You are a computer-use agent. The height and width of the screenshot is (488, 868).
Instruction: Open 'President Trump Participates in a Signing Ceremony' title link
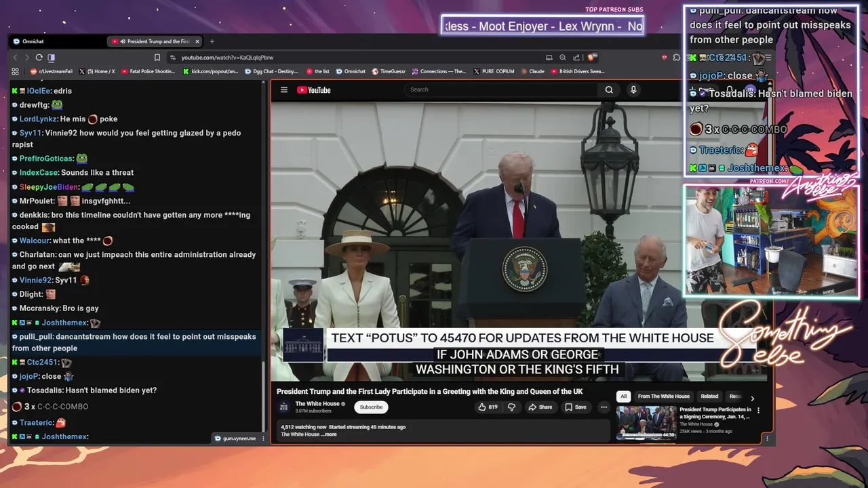pos(715,413)
